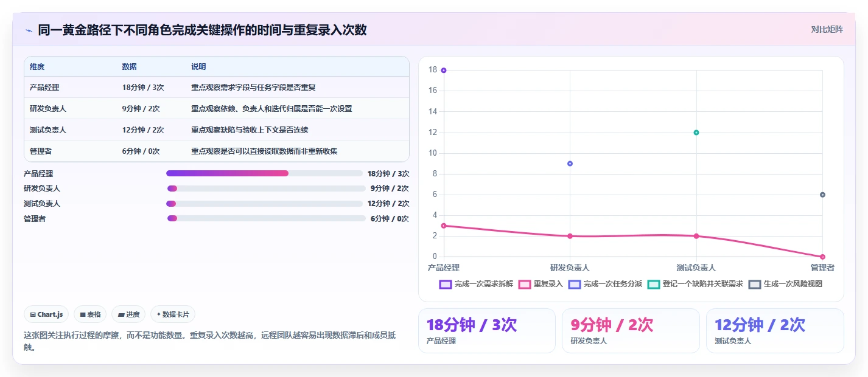Click the gray 管理者 point at 6
Viewport: 868px width, 377px height.
click(x=822, y=195)
